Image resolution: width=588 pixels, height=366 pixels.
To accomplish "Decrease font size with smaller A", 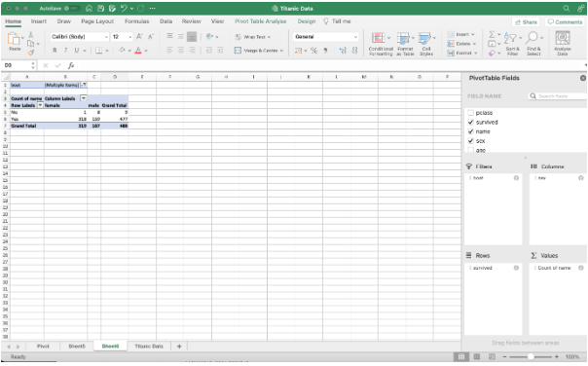I will point(150,36).
